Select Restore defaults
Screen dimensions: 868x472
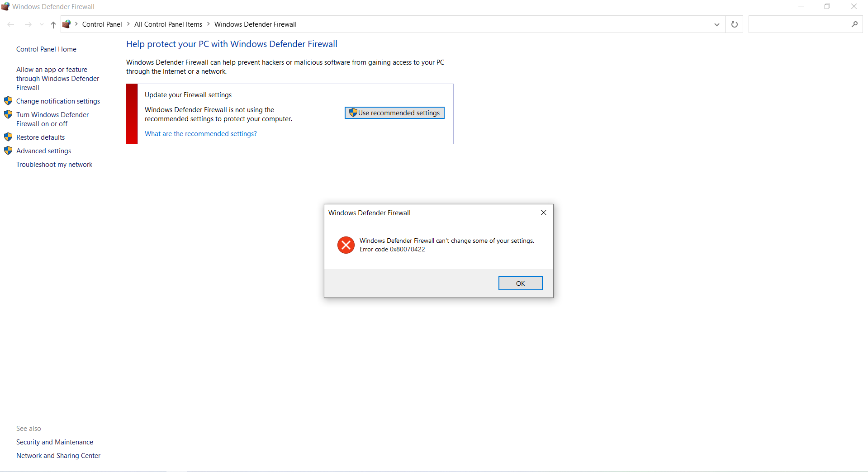pyautogui.click(x=40, y=137)
